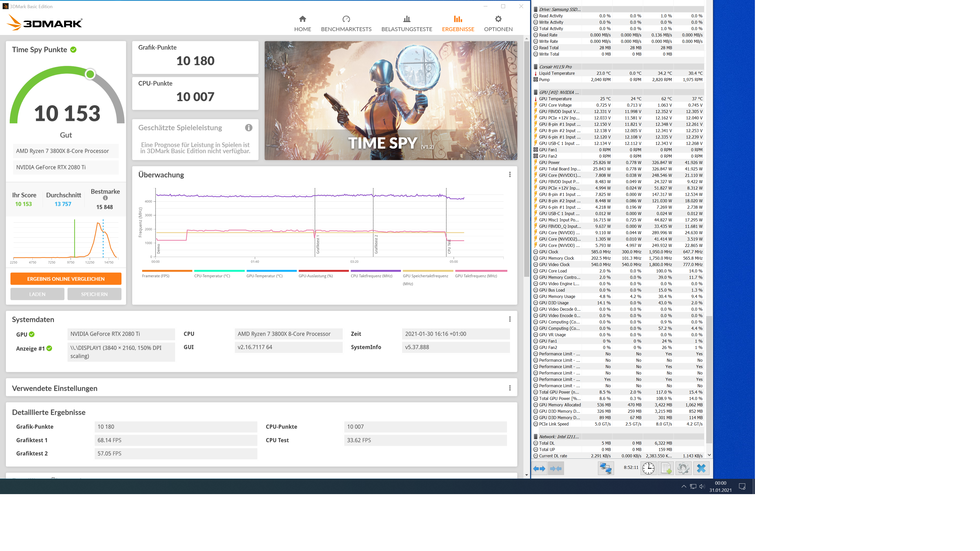Click the Liquid Temperature thermometer icon
The height and width of the screenshot is (551, 980).
coord(536,73)
